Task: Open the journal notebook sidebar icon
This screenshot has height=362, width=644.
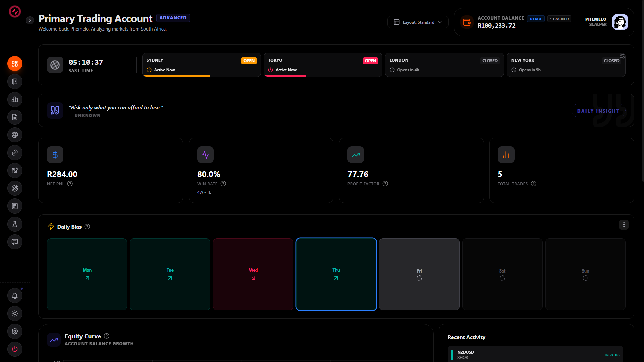Action: [x=15, y=81]
